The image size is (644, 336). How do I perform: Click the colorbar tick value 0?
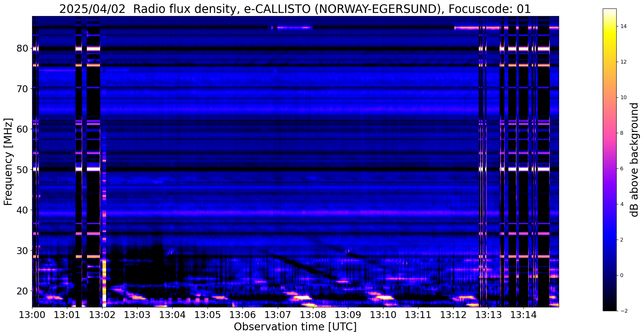click(x=621, y=276)
